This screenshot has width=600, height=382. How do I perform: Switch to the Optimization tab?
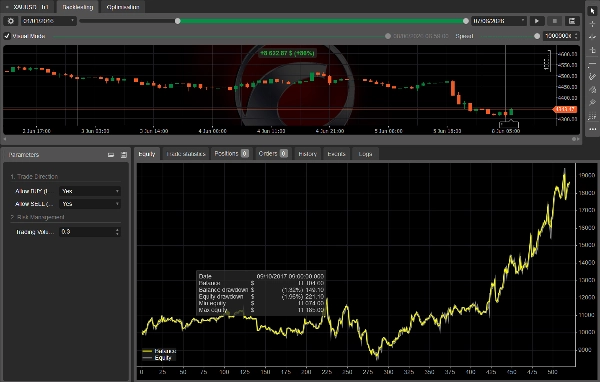pyautogui.click(x=123, y=7)
